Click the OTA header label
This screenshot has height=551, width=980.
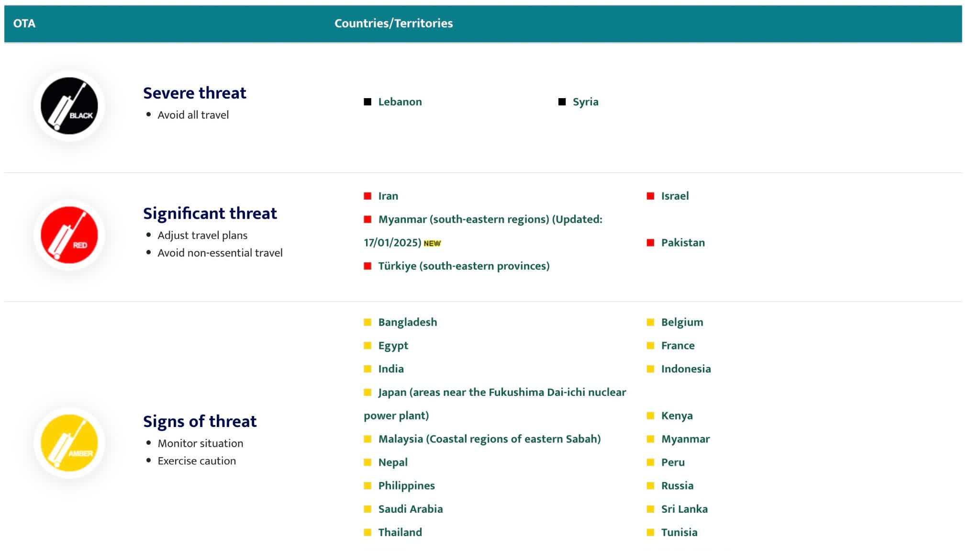pyautogui.click(x=24, y=22)
